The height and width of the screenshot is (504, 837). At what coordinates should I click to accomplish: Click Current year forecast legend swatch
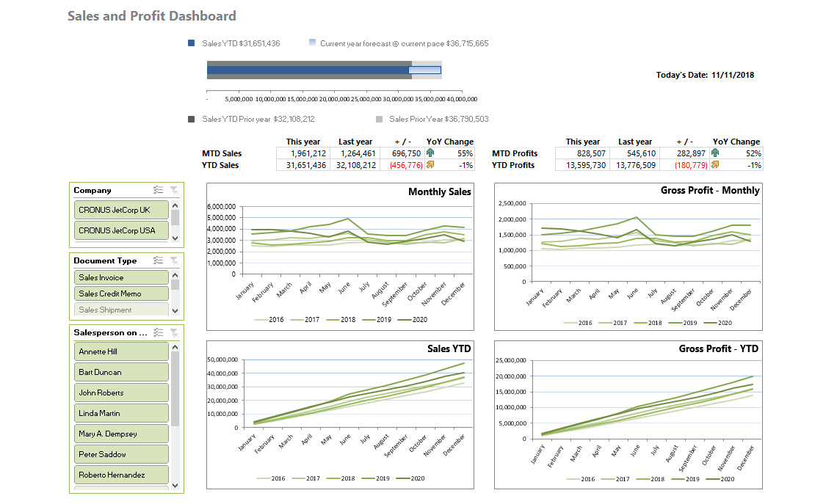pyautogui.click(x=312, y=43)
